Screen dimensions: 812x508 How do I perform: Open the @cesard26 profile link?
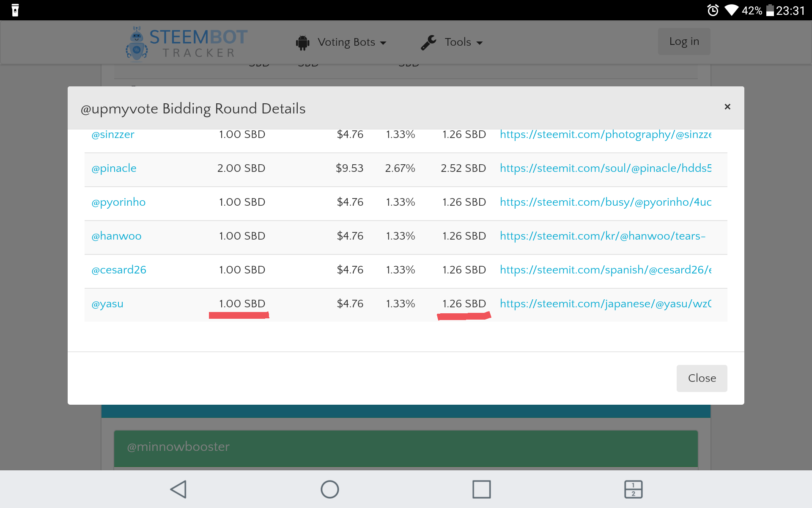119,270
